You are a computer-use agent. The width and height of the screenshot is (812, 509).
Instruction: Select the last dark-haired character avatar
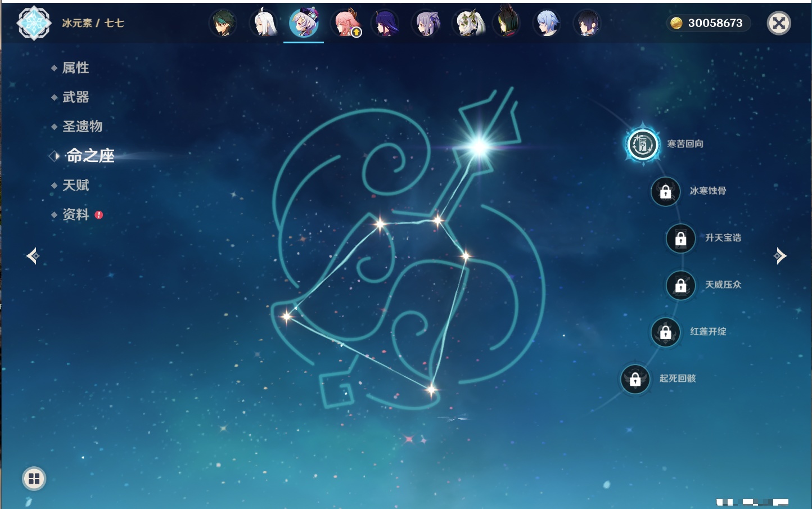(587, 24)
